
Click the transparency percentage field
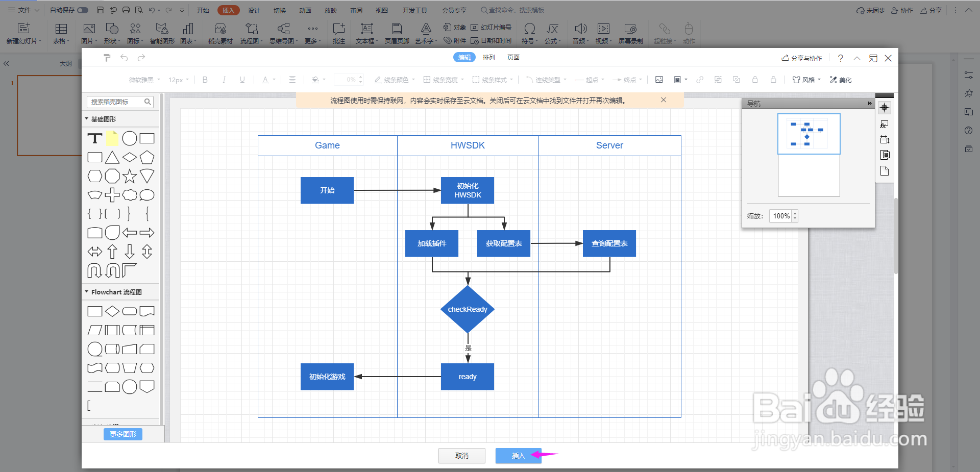click(348, 80)
